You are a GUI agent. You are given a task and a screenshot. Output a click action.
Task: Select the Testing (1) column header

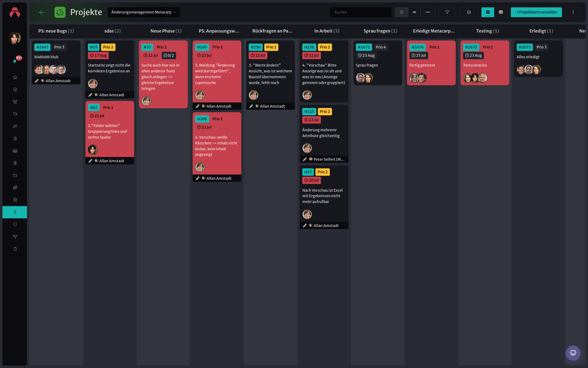[x=488, y=31]
